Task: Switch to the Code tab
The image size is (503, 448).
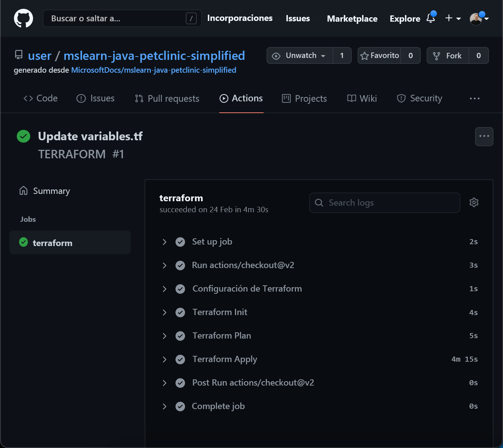Action: [40, 98]
